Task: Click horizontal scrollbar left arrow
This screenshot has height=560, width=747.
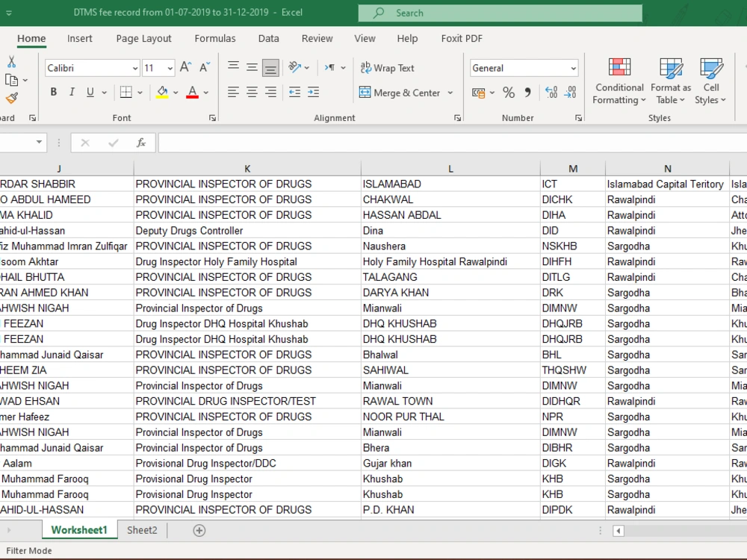Action: [x=619, y=530]
